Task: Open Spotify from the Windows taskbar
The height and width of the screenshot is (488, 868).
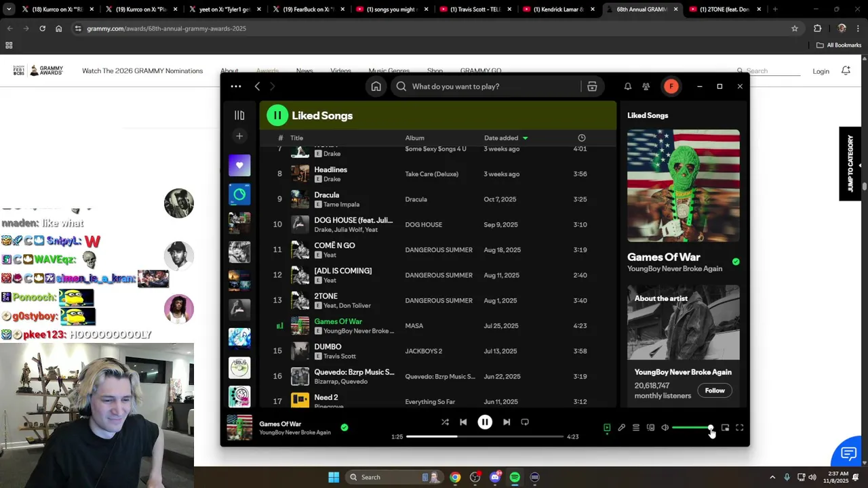Action: (x=515, y=477)
